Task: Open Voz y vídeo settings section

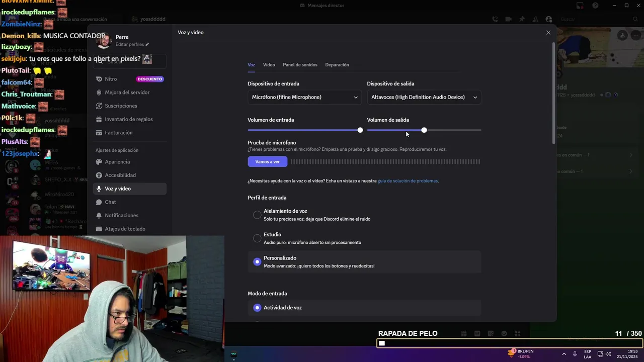Action: 130,189
